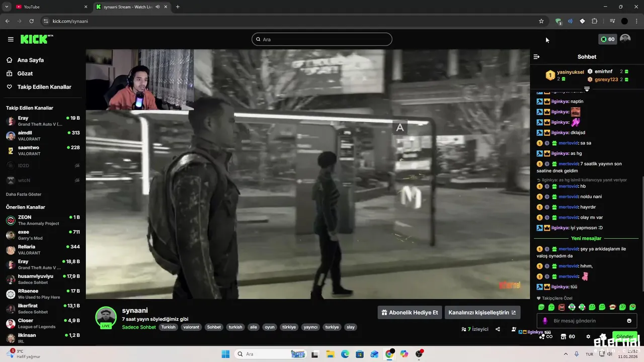Click the Sadece Sohbet category link

click(x=139, y=327)
